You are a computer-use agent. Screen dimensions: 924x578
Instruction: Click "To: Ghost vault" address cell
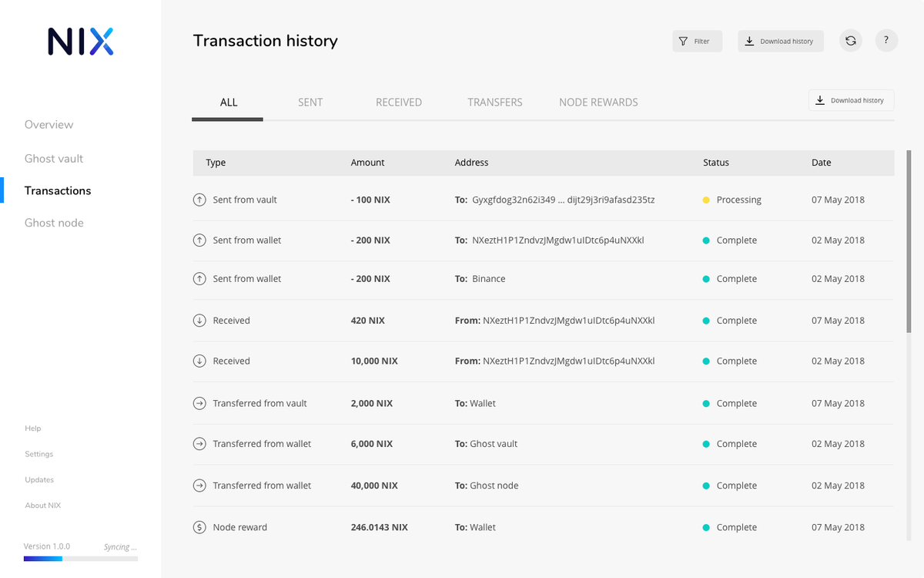pyautogui.click(x=486, y=444)
